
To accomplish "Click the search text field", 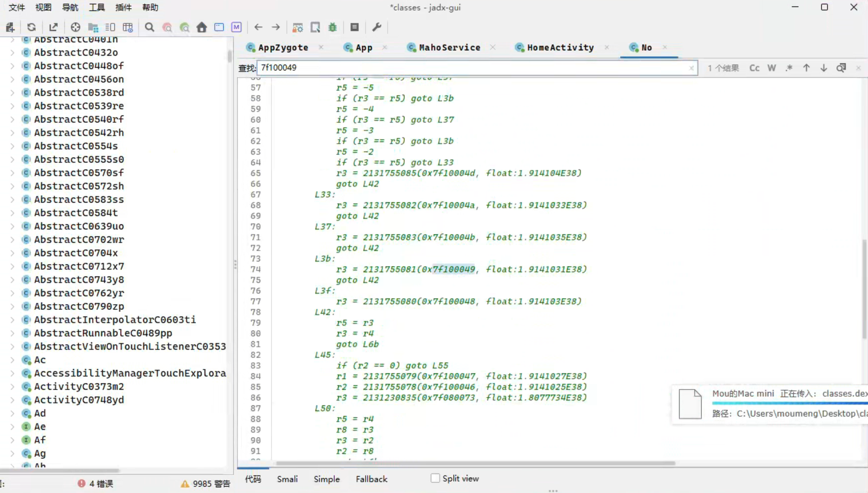I will point(474,68).
